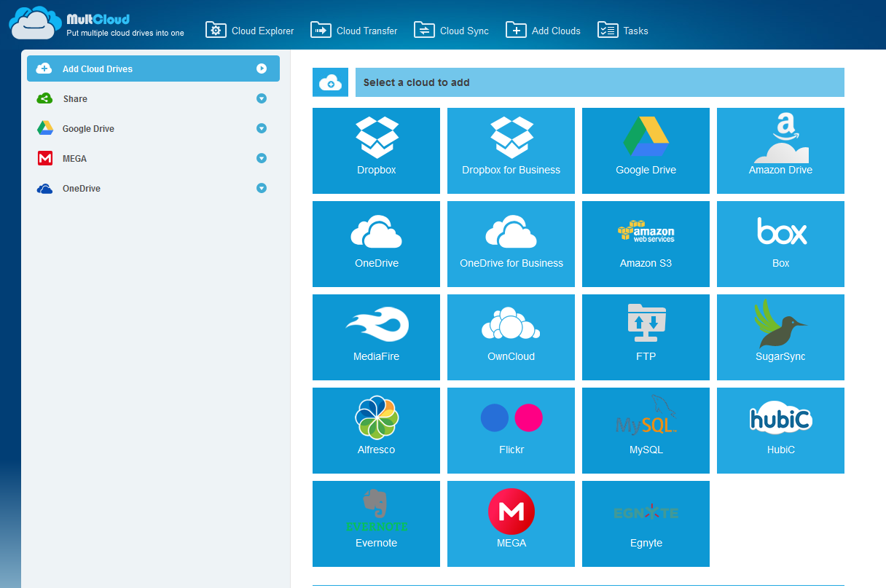
Task: Open Google Drive in the sidebar
Action: [x=153, y=128]
